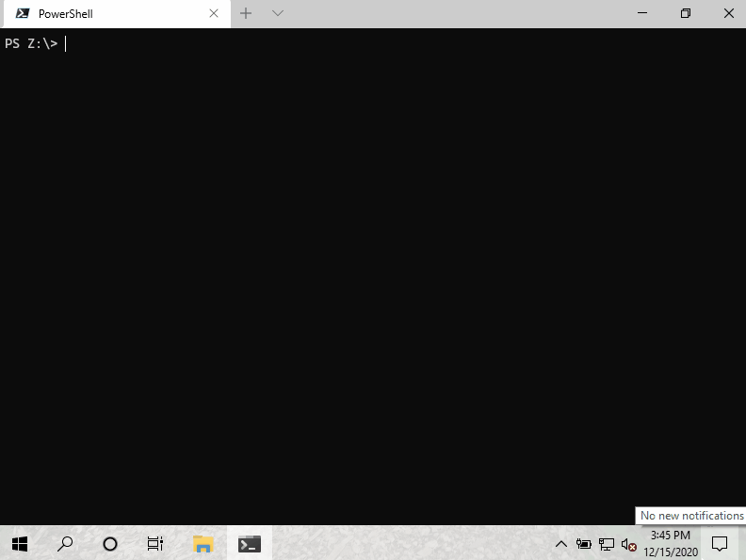Open Task View

(155, 543)
